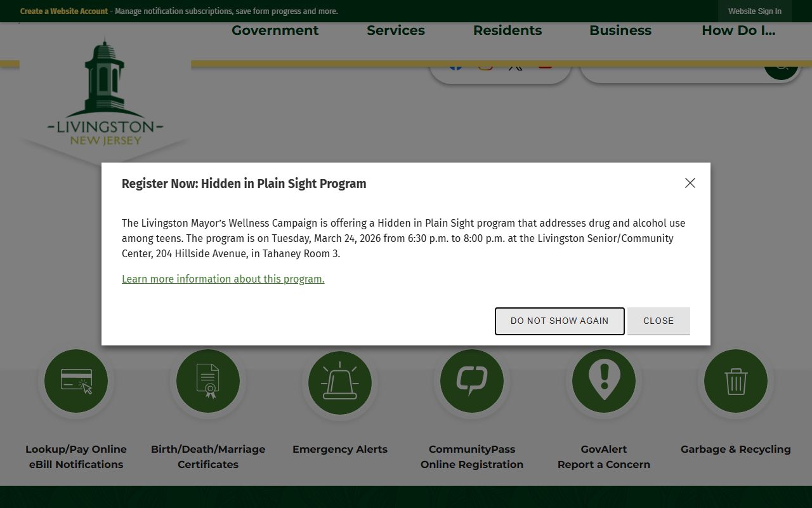This screenshot has width=812, height=508.
Task: Click the DO NOT SHOW AGAIN button
Action: 560,321
